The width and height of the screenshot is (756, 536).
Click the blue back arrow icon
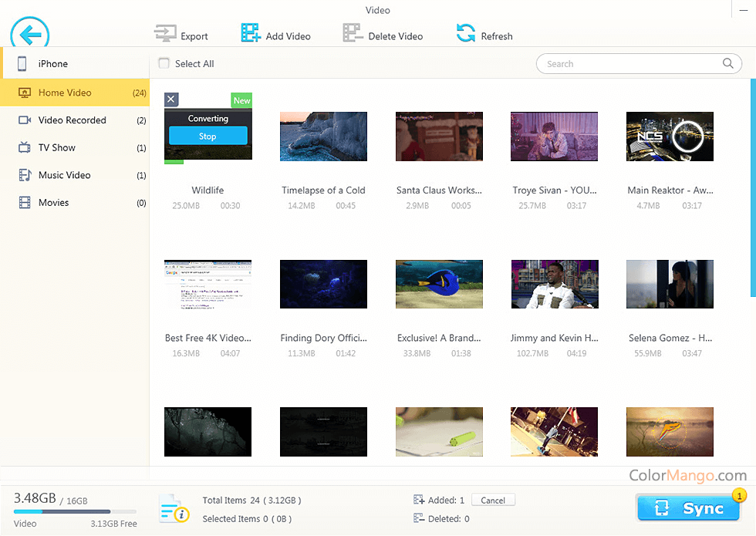click(30, 35)
